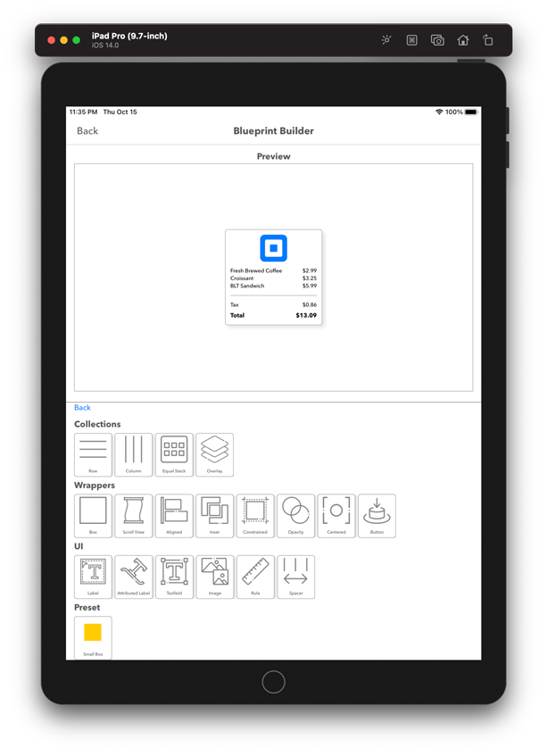Image resolution: width=547 pixels, height=756 pixels.
Task: Go to the simulator Home screen
Action: tap(462, 40)
